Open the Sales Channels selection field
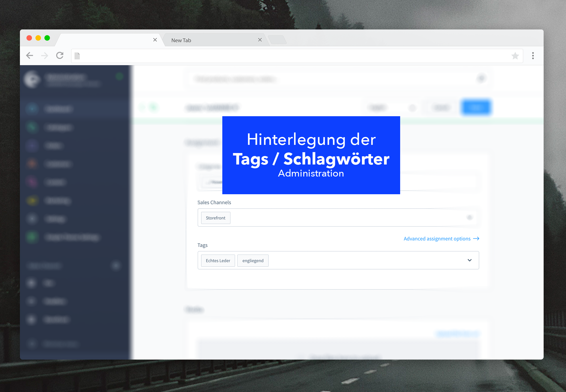The width and height of the screenshot is (566, 392). (338, 217)
